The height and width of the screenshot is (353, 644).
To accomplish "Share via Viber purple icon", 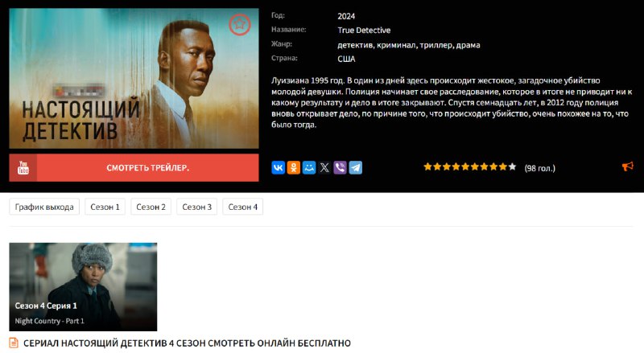I will point(340,167).
